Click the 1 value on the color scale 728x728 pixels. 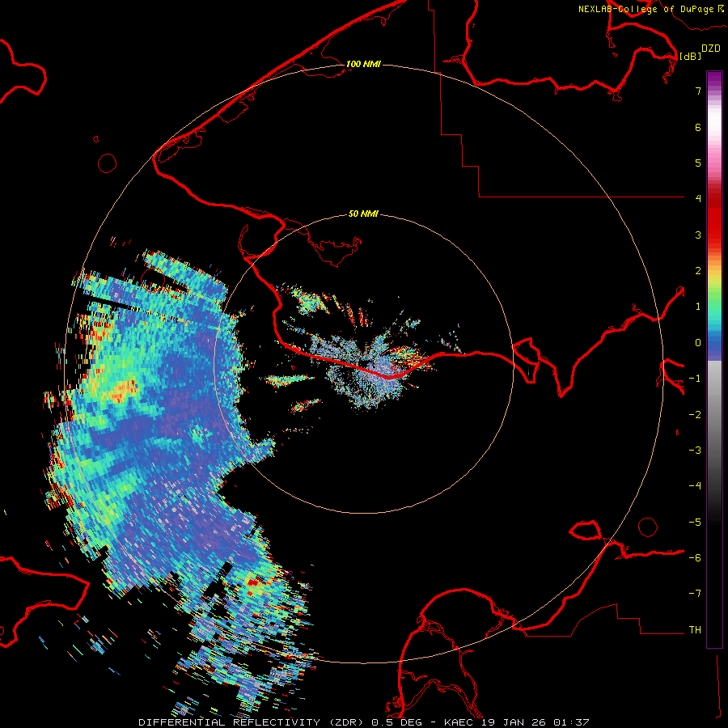pos(698,307)
